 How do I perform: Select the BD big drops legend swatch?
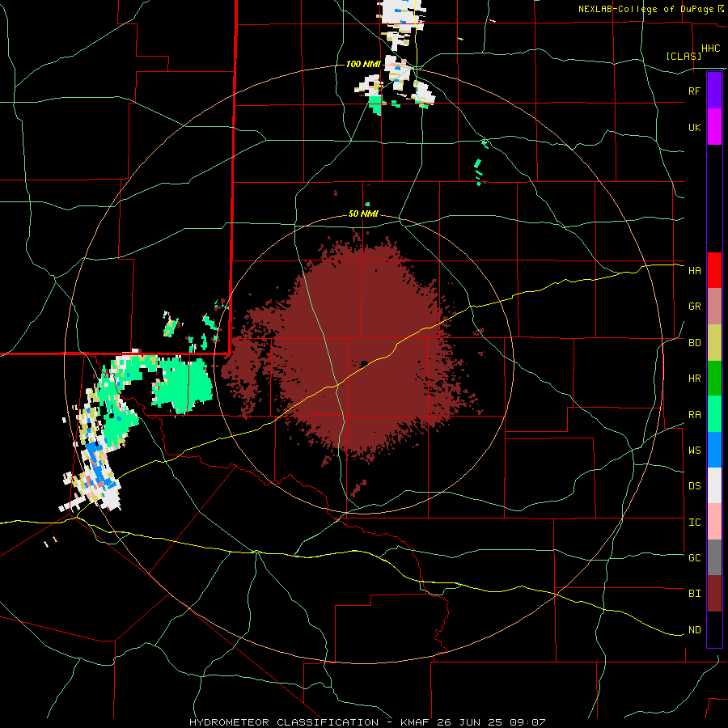click(714, 343)
